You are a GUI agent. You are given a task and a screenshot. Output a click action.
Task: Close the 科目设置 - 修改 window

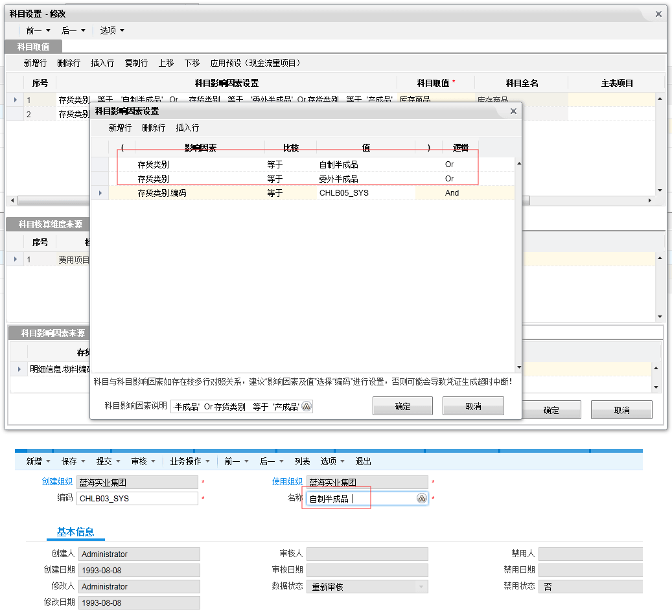click(x=658, y=14)
